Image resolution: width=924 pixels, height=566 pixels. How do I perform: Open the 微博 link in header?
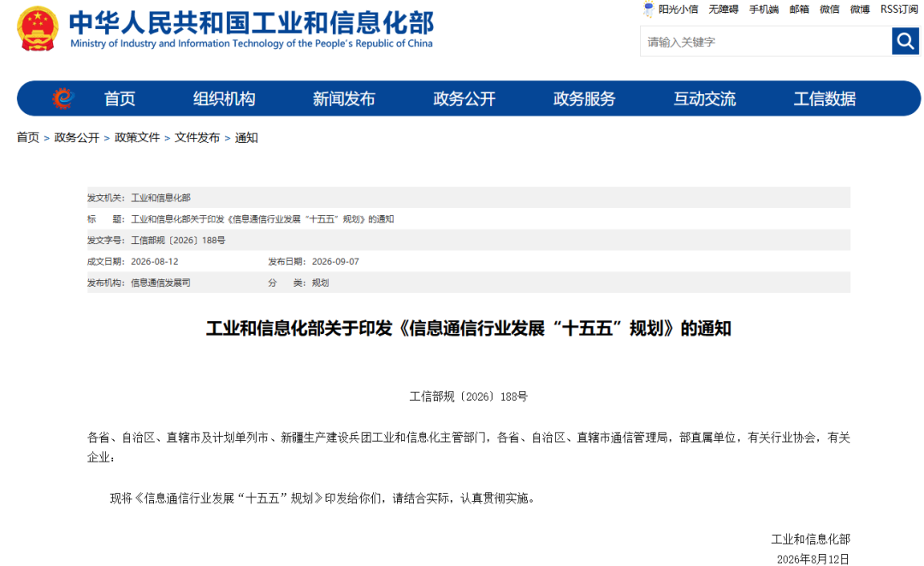coord(860,9)
